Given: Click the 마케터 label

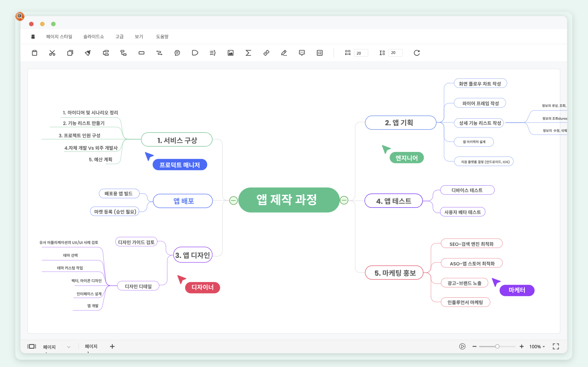Looking at the screenshot, I should pyautogui.click(x=517, y=290).
